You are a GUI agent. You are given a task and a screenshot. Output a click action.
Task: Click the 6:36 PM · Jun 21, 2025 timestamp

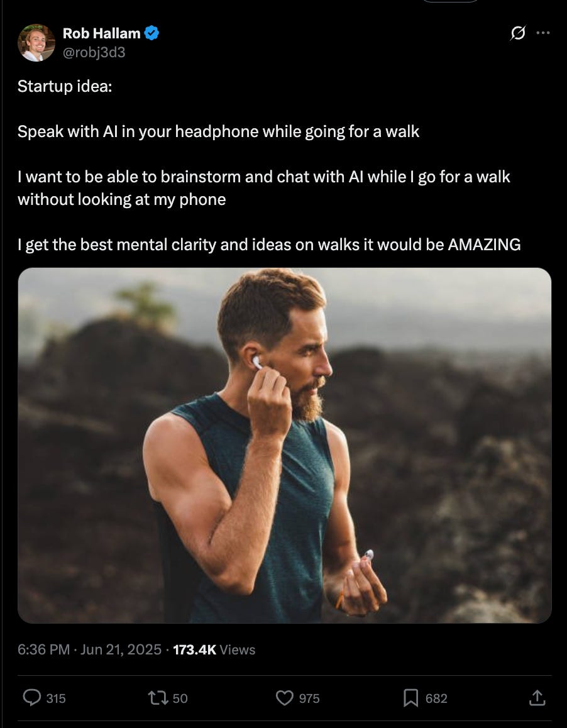pyautogui.click(x=90, y=649)
